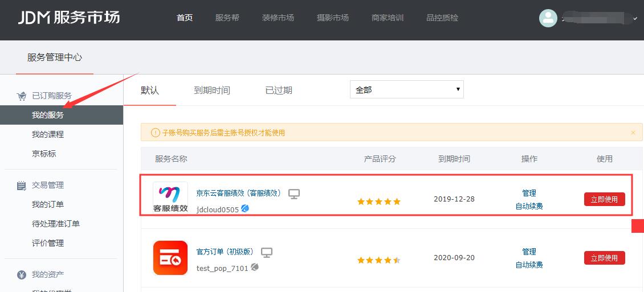Go to 首页 in top navigation
Image resolution: width=644 pixels, height=292 pixels.
click(185, 18)
